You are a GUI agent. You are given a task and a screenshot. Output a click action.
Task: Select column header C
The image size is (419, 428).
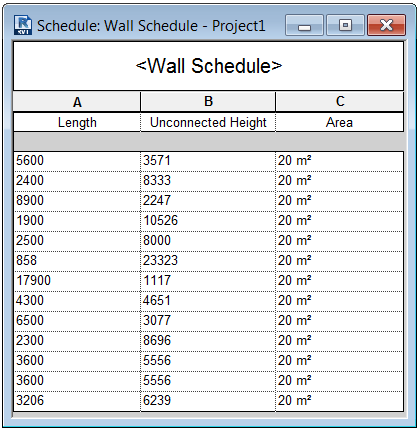340,102
